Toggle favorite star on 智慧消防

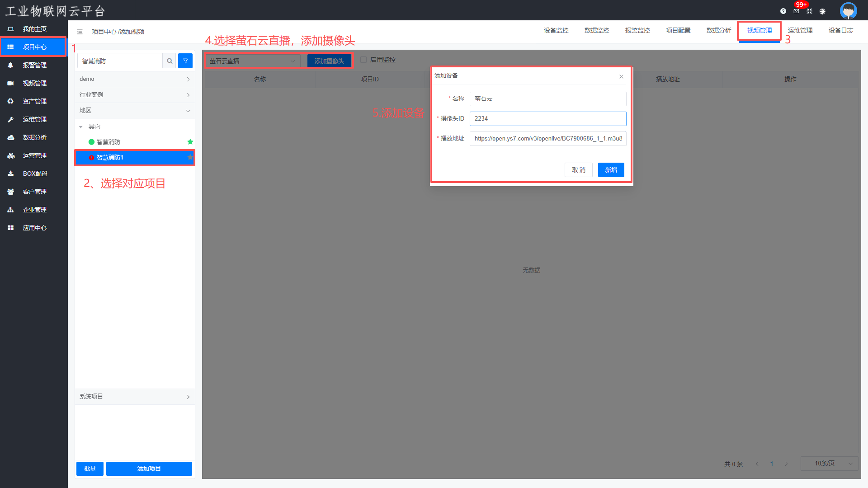pyautogui.click(x=190, y=142)
